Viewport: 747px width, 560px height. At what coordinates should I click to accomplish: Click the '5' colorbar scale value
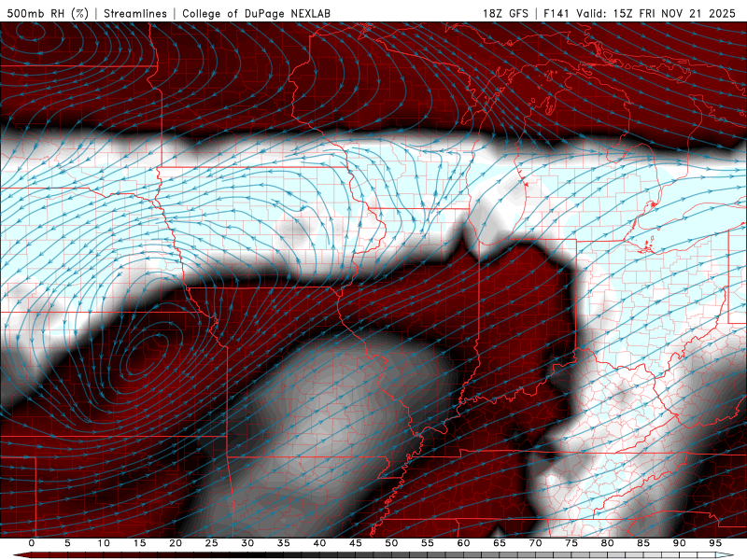coord(67,543)
